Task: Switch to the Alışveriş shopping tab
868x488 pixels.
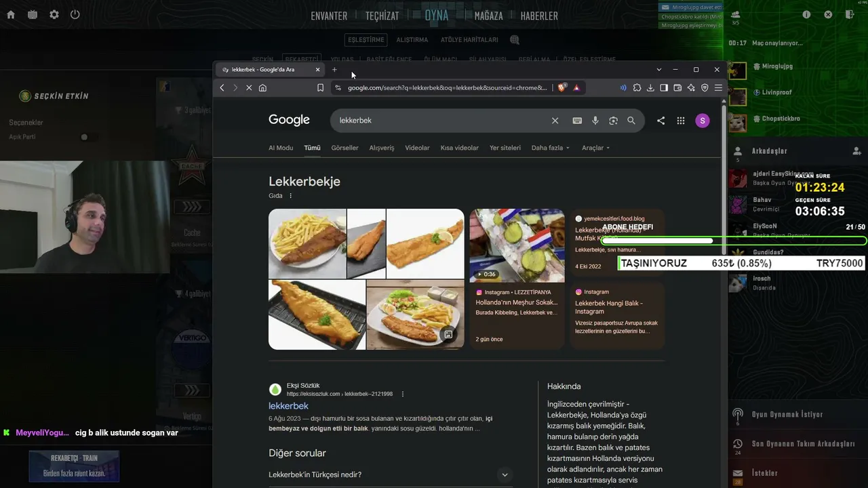Action: [382, 148]
